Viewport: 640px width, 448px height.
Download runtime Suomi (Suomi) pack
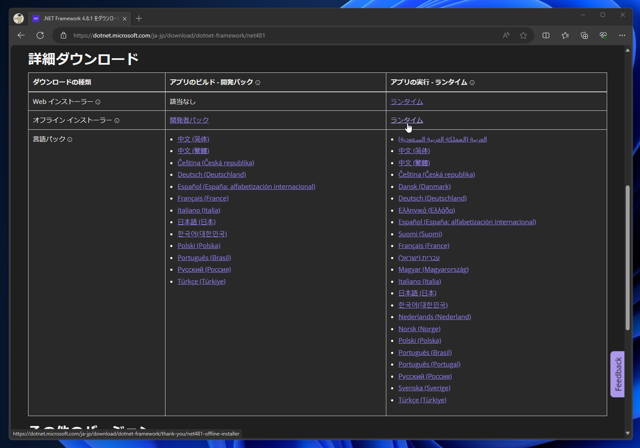coord(420,234)
